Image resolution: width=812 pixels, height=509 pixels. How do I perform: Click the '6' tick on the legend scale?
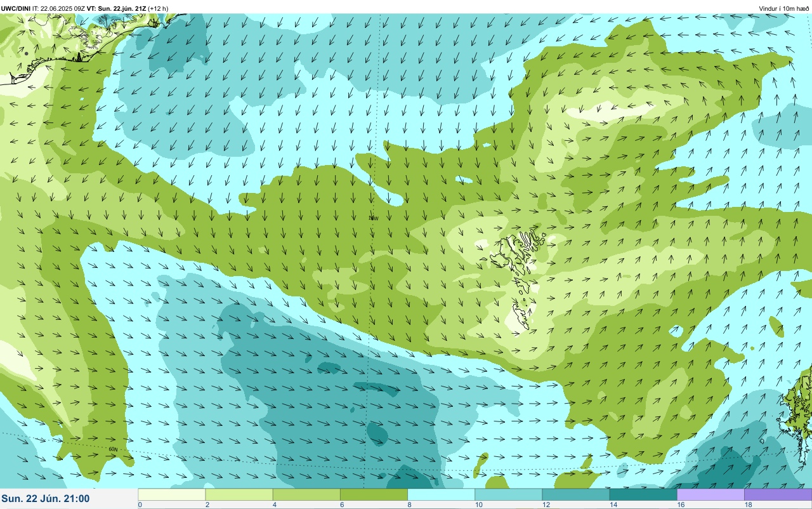[x=341, y=505]
